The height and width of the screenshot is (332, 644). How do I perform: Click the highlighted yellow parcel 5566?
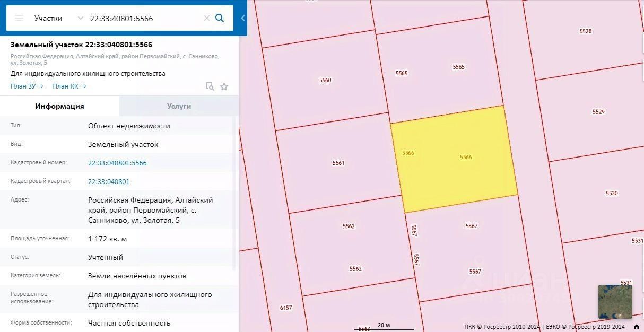[454, 159]
